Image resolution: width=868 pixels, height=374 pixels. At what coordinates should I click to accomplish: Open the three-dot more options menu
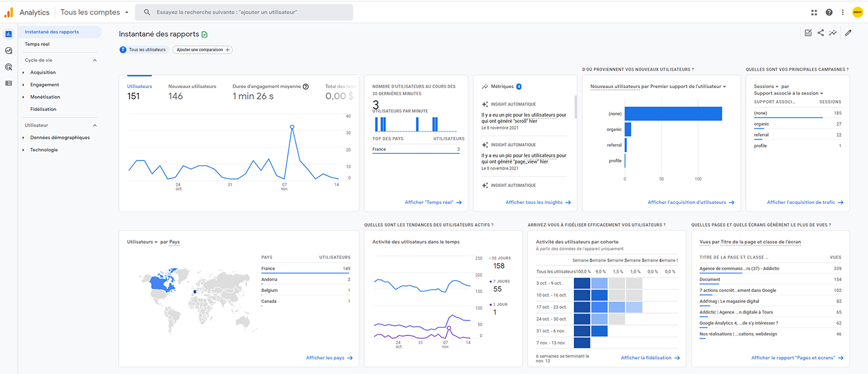(843, 12)
